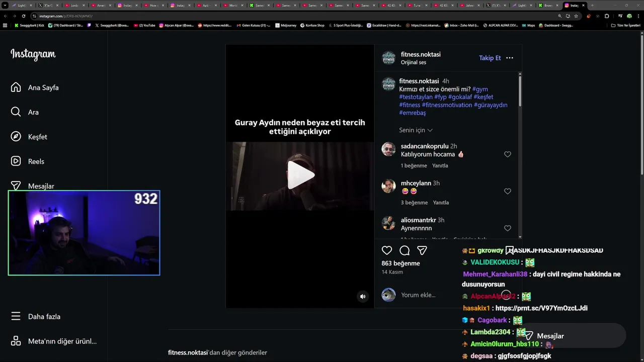Click the #fitnessmotivation hashtag
The height and width of the screenshot is (362, 644).
tap(447, 105)
